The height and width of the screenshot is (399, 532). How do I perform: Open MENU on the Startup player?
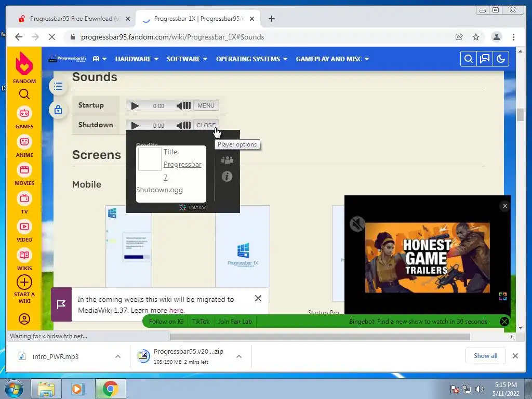(206, 105)
